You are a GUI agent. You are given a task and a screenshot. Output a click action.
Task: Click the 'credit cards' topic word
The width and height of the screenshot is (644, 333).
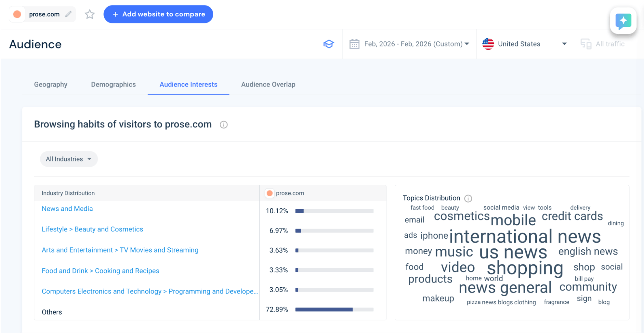click(x=572, y=216)
